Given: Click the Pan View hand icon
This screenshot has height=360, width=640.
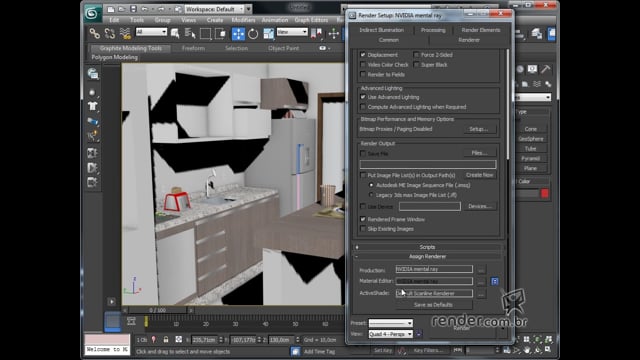Looking at the screenshot, I should tap(527, 350).
